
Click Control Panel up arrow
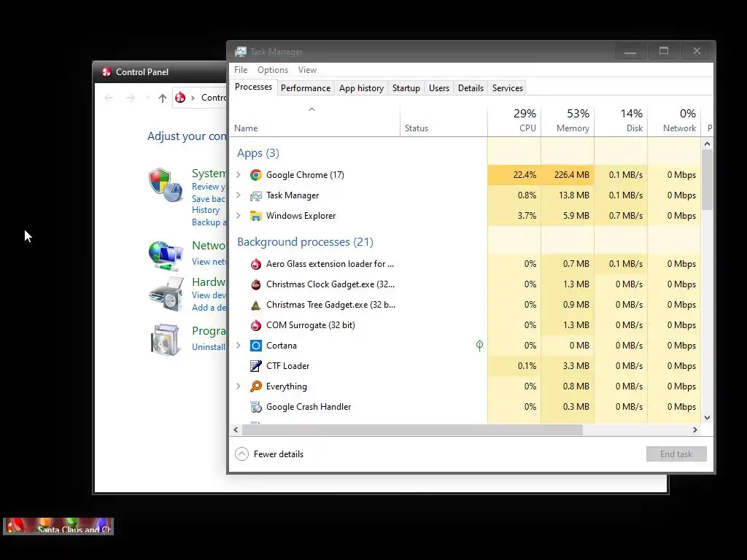point(163,98)
